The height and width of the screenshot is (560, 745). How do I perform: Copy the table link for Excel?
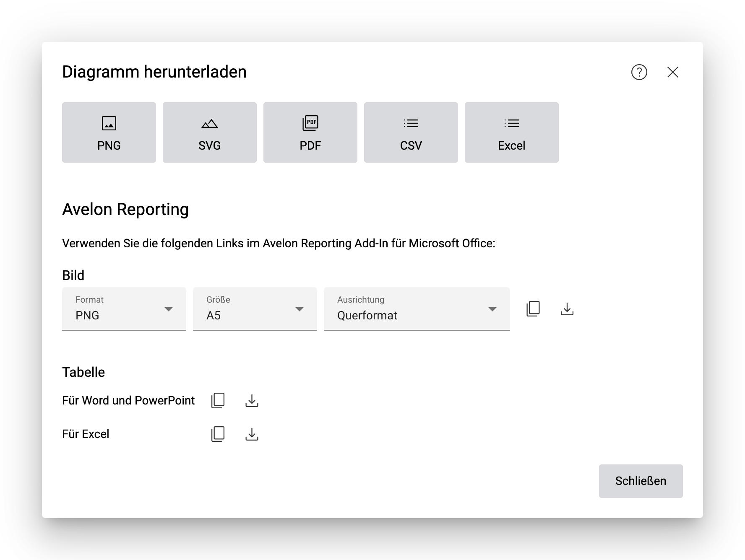218,434
